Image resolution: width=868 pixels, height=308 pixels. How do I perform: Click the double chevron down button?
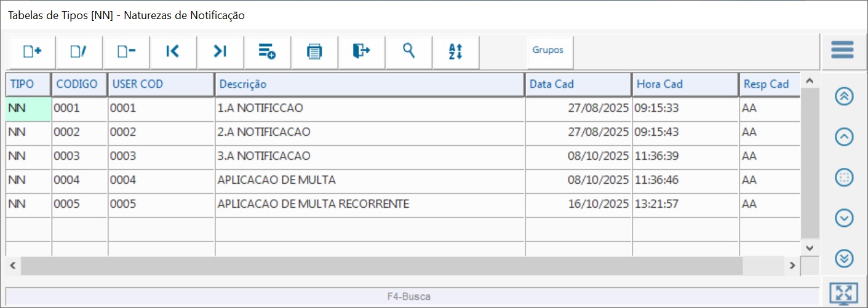(x=845, y=258)
